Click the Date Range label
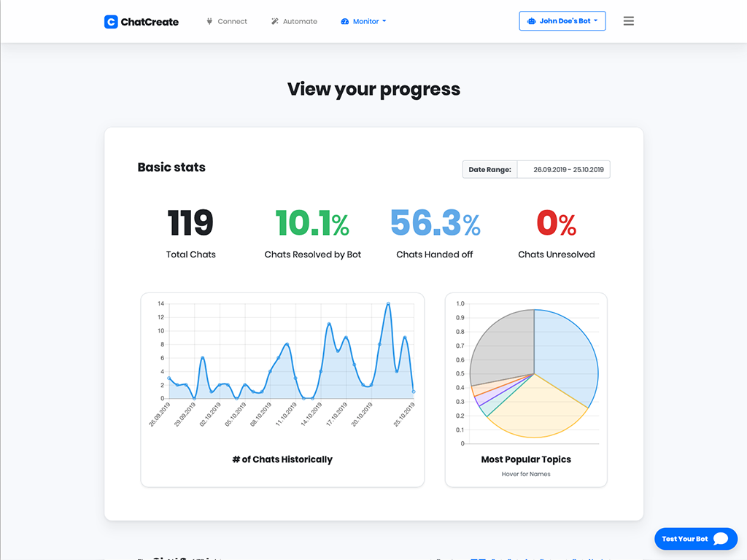The height and width of the screenshot is (560, 747). pyautogui.click(x=489, y=170)
